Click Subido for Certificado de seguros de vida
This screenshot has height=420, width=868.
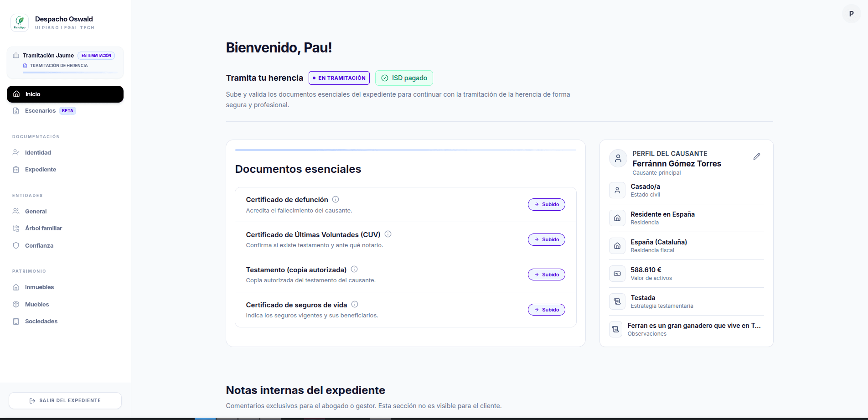click(546, 309)
